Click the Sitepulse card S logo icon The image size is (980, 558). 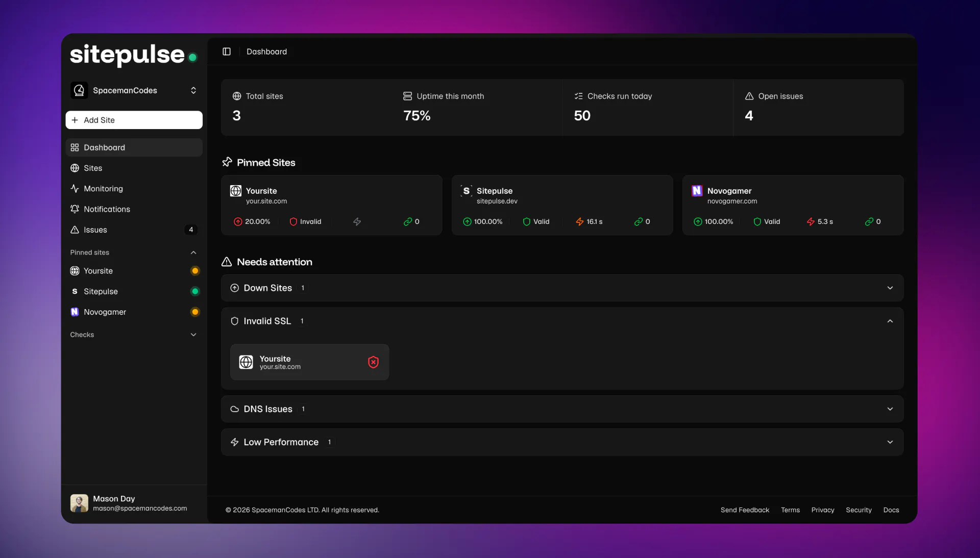[x=467, y=191]
